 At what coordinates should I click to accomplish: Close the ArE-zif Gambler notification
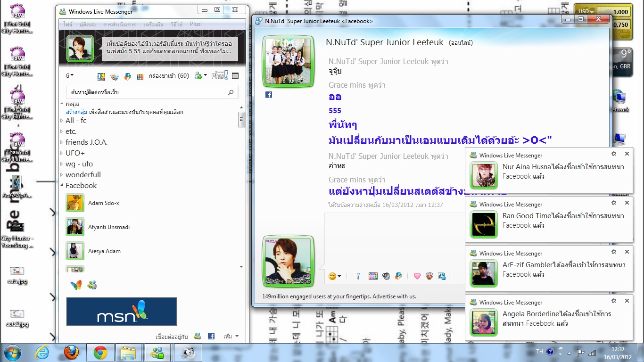[x=627, y=252]
